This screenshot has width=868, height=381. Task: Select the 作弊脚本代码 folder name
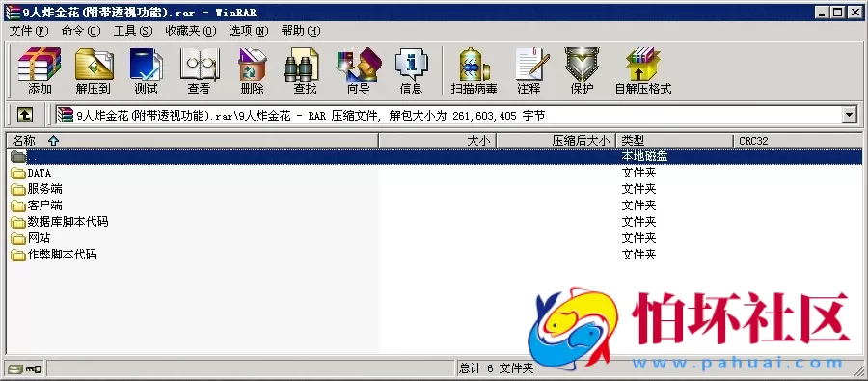tap(63, 255)
